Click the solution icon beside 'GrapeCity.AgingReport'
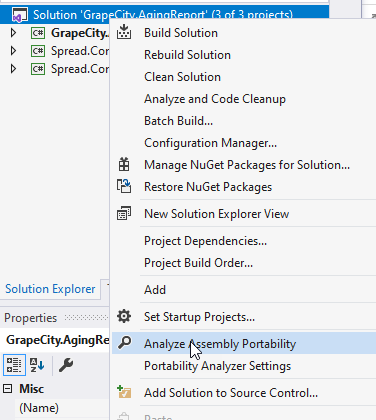Screen dimensions: 376x420 [19, 15]
